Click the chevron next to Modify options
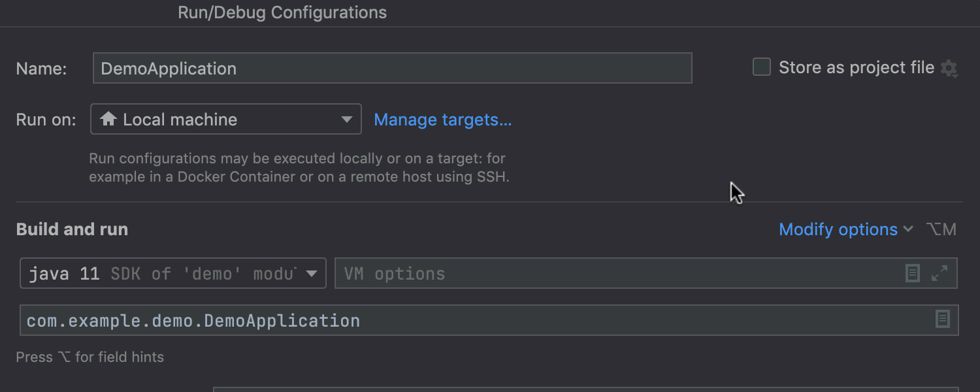 coord(908,229)
